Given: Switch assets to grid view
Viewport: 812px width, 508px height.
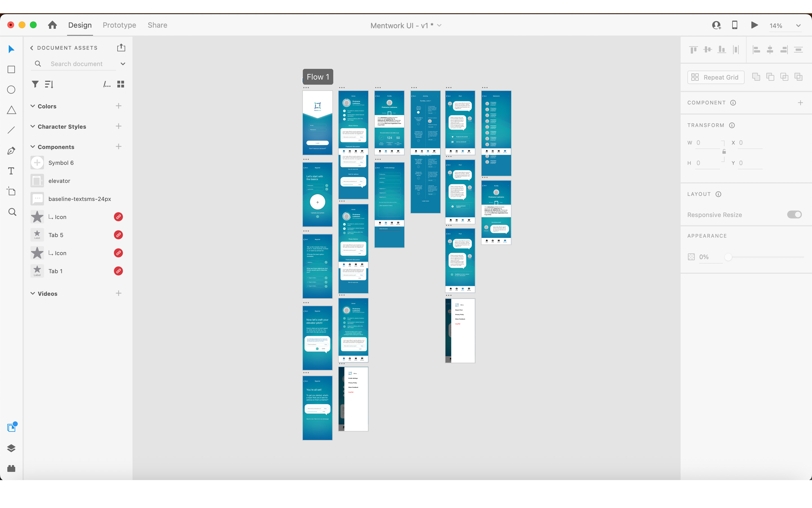Looking at the screenshot, I should pyautogui.click(x=121, y=84).
